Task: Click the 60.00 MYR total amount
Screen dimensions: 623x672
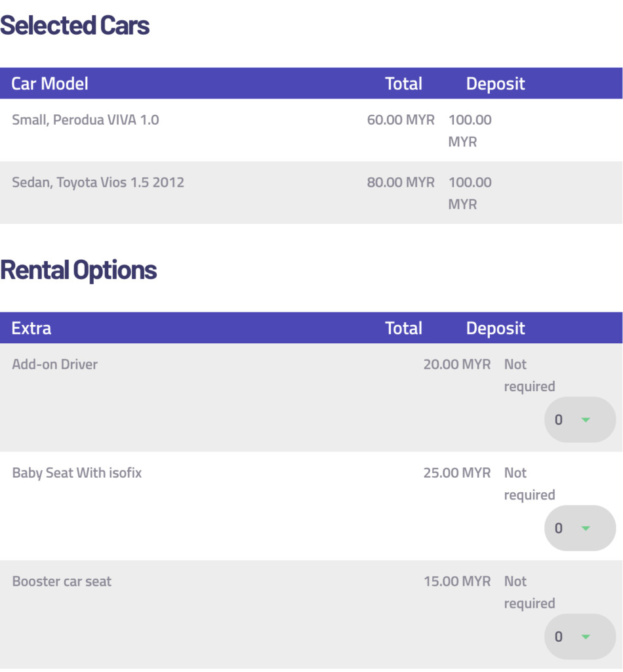Action: coord(401,120)
